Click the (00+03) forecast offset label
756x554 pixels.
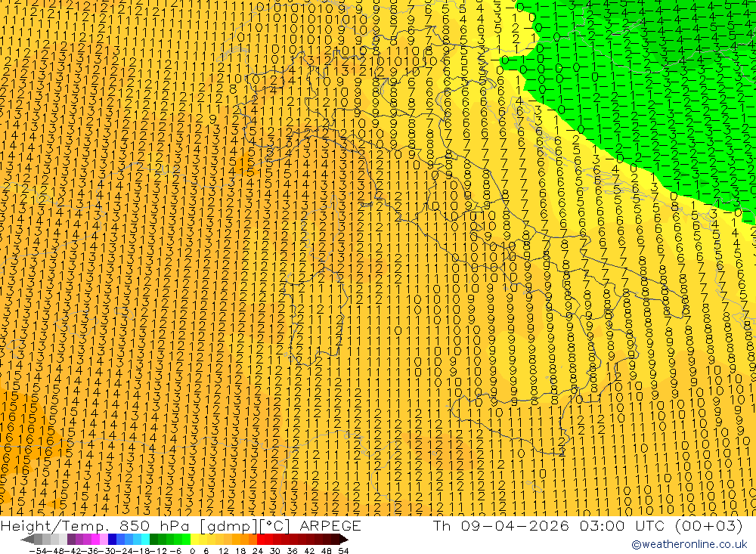pyautogui.click(x=709, y=525)
